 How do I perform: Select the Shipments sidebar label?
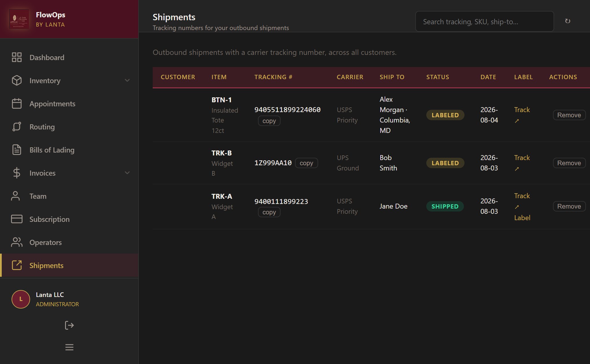[x=46, y=265]
